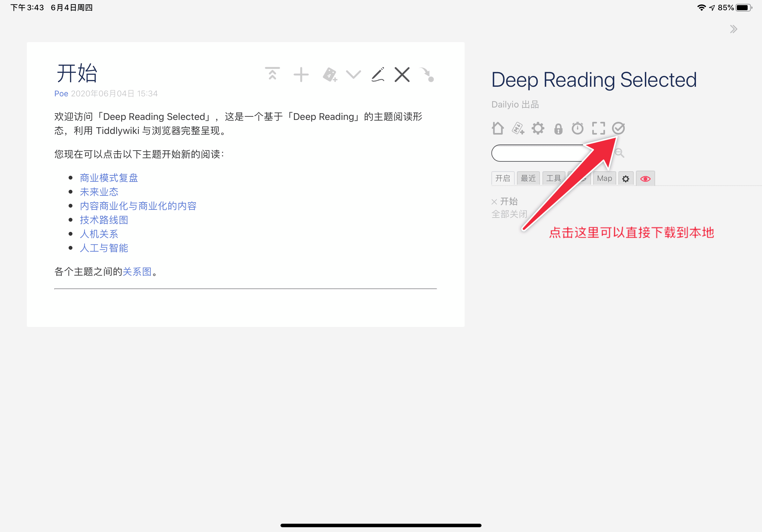Open the red eye tab
The image size is (762, 532).
645,179
